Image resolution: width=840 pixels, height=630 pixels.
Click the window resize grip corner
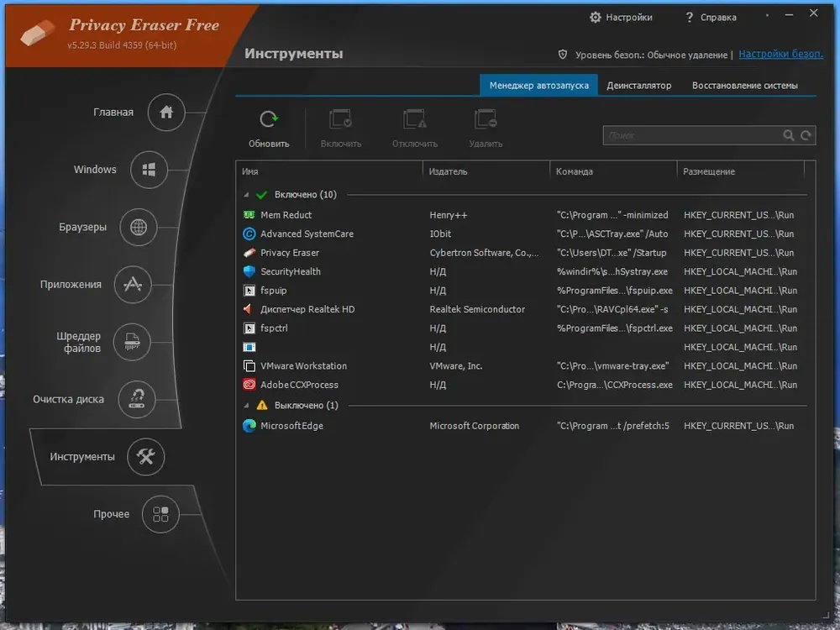click(826, 616)
